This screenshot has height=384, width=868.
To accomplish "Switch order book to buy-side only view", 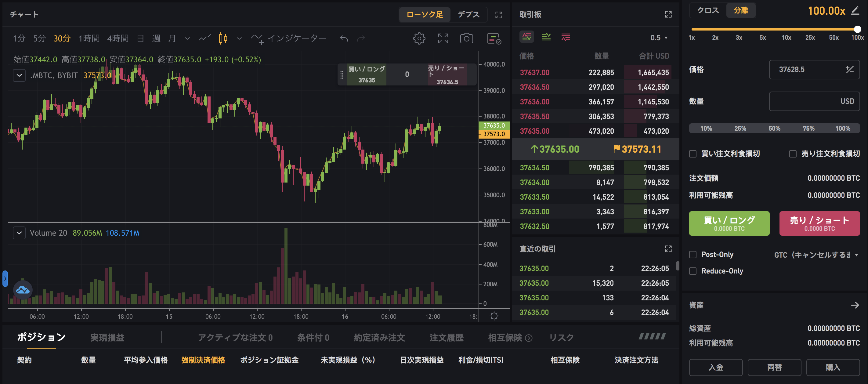I will [546, 37].
